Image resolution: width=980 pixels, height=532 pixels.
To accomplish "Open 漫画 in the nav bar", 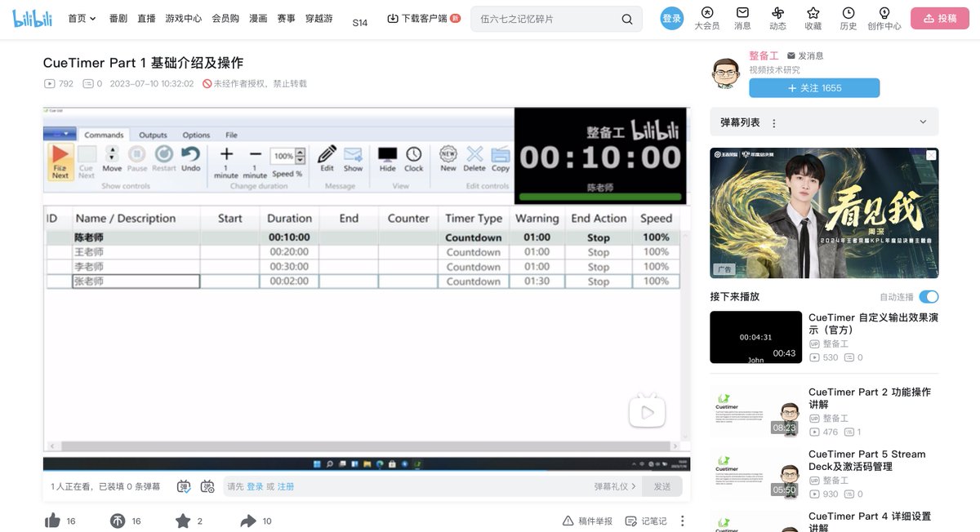I will (258, 18).
